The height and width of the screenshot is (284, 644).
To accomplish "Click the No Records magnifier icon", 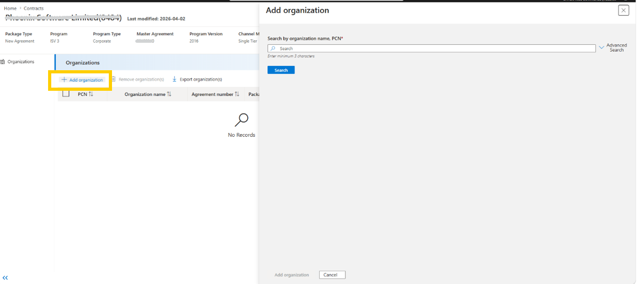I will 241,120.
